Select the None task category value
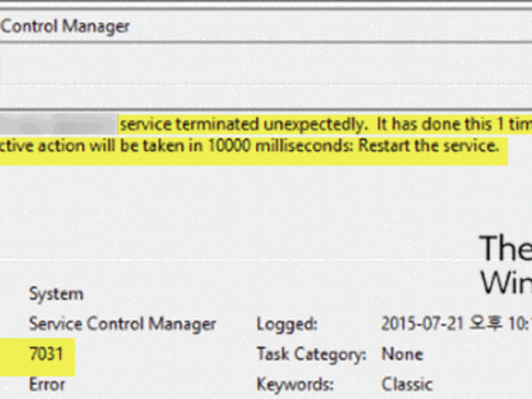The width and height of the screenshot is (532, 399). tap(402, 354)
